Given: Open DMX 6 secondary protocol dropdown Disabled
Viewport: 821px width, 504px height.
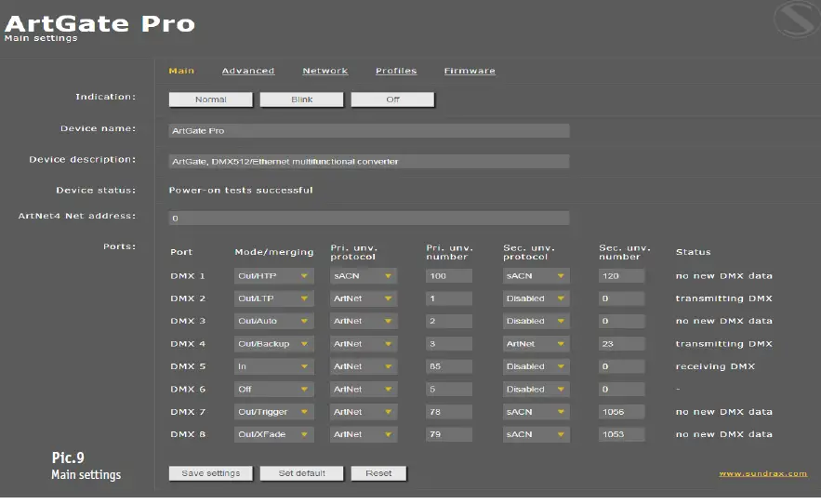Looking at the screenshot, I should pos(536,390).
